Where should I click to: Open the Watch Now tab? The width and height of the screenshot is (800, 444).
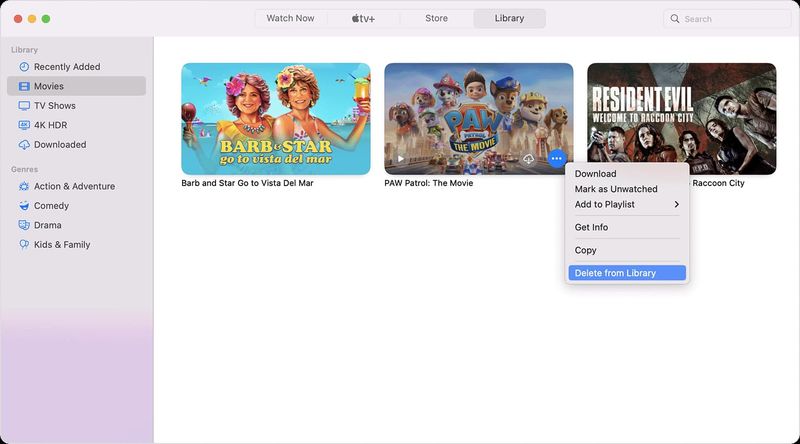tap(290, 18)
